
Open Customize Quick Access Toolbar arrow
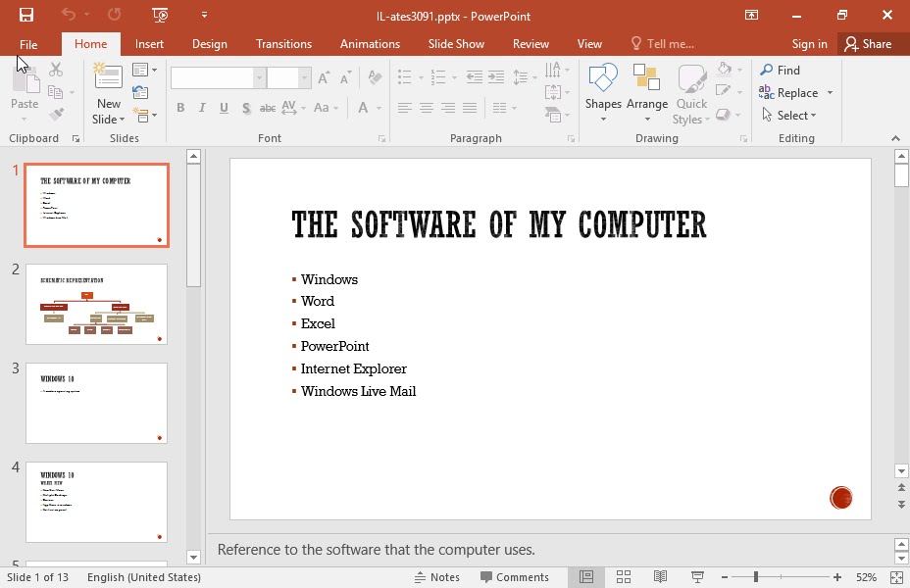pos(204,15)
